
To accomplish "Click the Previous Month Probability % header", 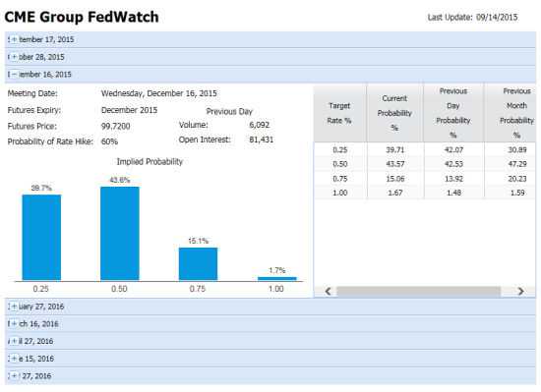I will [x=511, y=113].
